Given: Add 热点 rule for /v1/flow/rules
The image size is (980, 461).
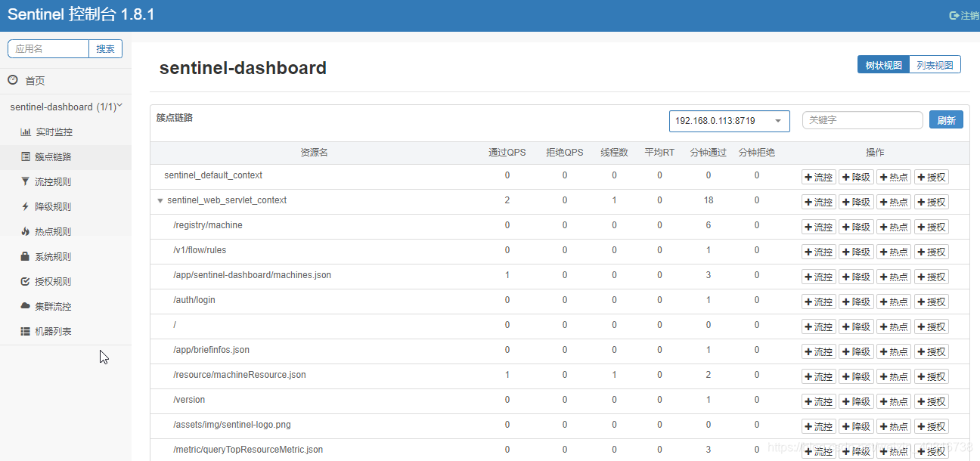Looking at the screenshot, I should click(894, 252).
